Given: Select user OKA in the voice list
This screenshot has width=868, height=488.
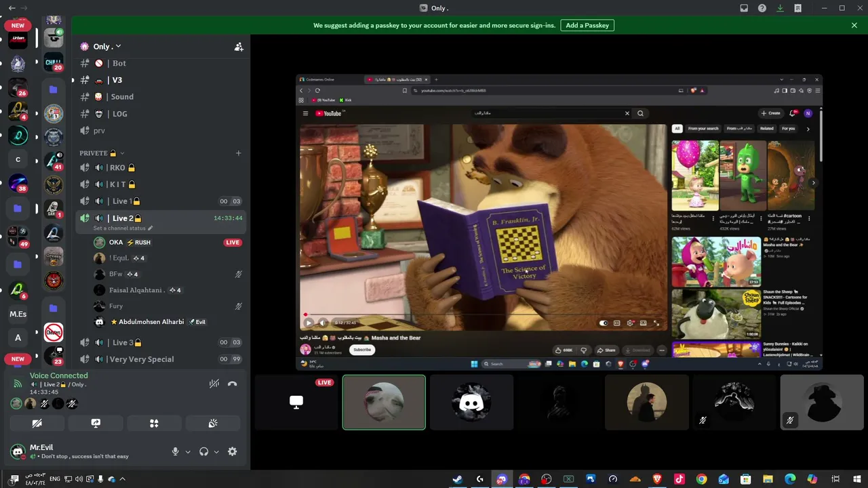Looking at the screenshot, I should (168, 242).
